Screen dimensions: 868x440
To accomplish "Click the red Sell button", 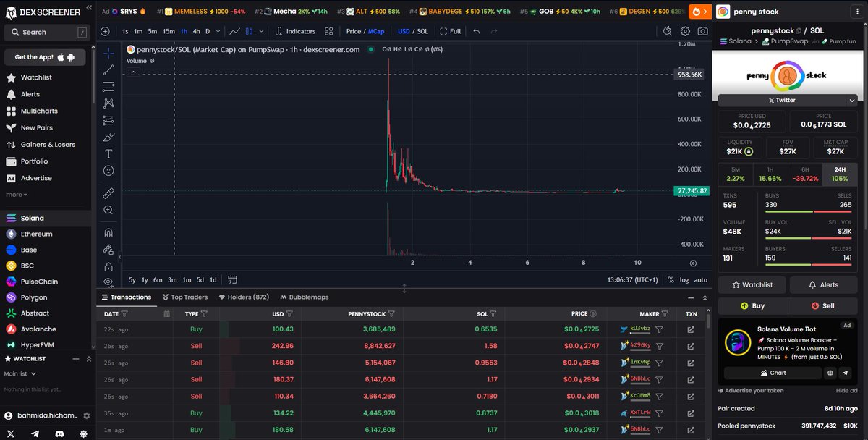I will (x=823, y=305).
